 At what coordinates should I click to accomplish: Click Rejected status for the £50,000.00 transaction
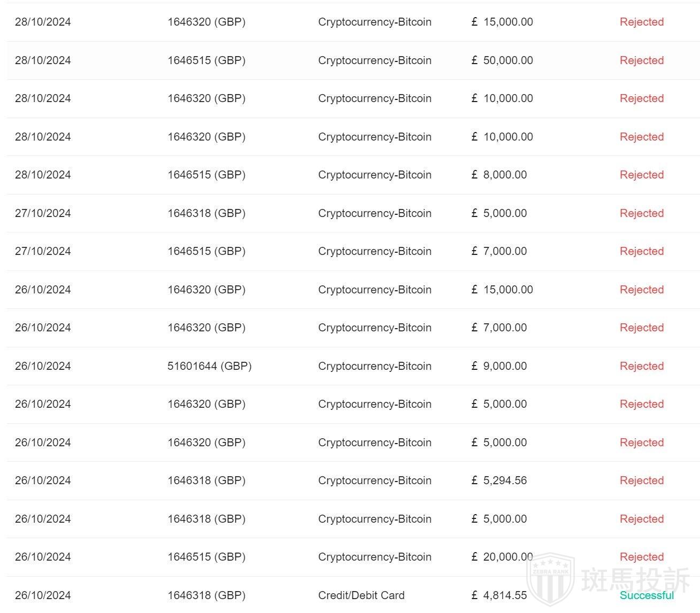641,60
